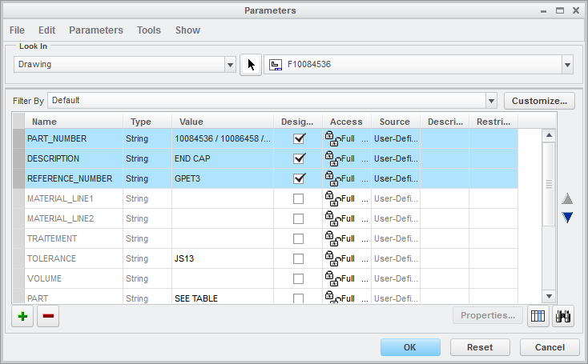
Task: Open the Filter By Default dropdown
Action: coord(491,101)
